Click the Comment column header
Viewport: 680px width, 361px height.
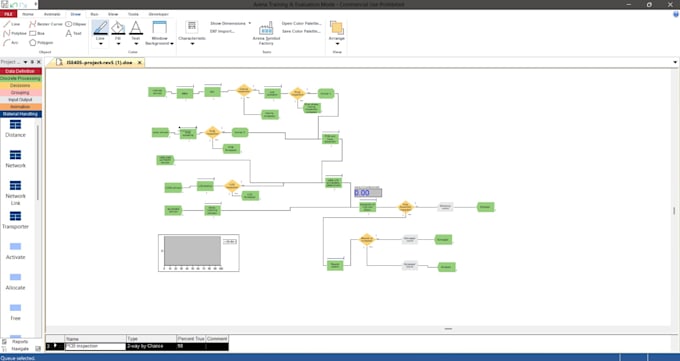tap(217, 338)
